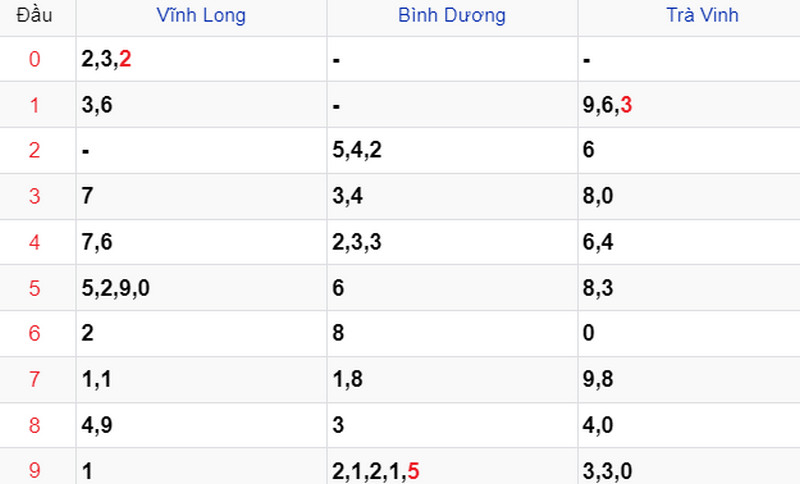Click the Trà Vinh column header link
The image size is (800, 484).
point(703,15)
